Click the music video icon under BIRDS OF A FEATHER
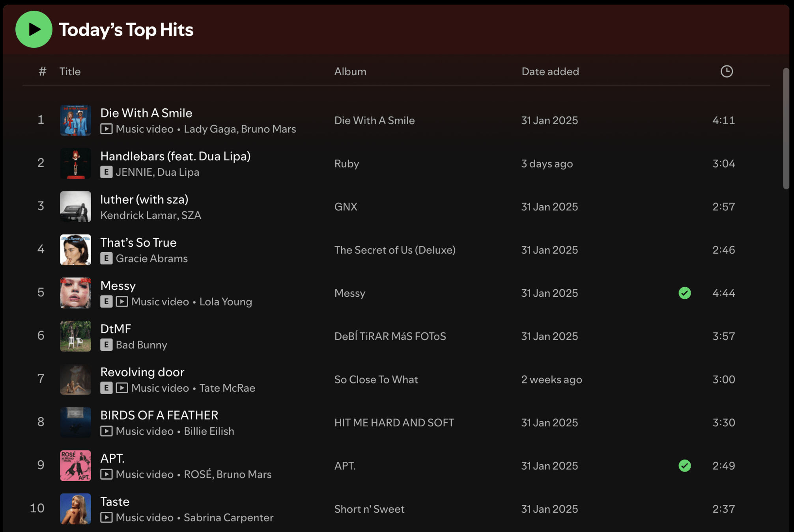The image size is (794, 532). tap(106, 431)
